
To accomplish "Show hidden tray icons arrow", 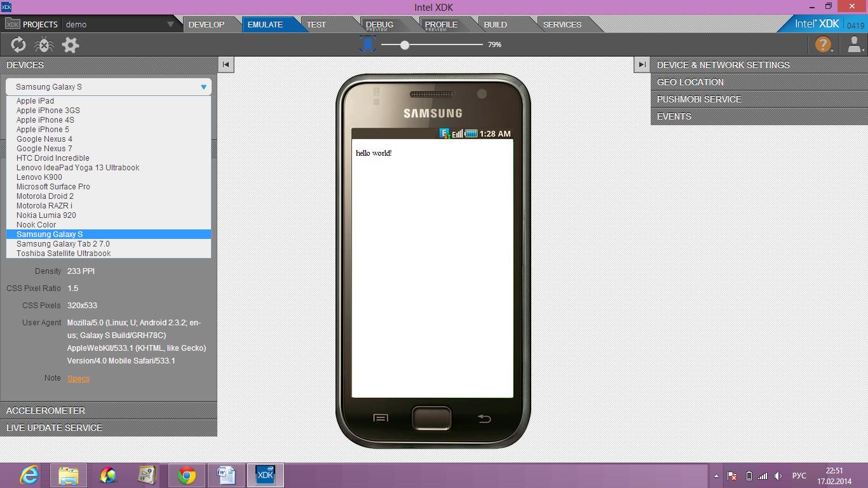I will pos(716,476).
